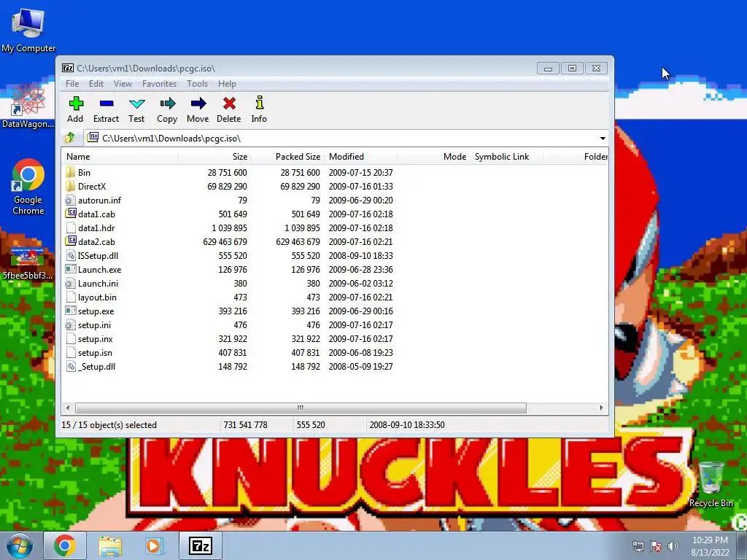Select the setup.isn file row

(335, 353)
